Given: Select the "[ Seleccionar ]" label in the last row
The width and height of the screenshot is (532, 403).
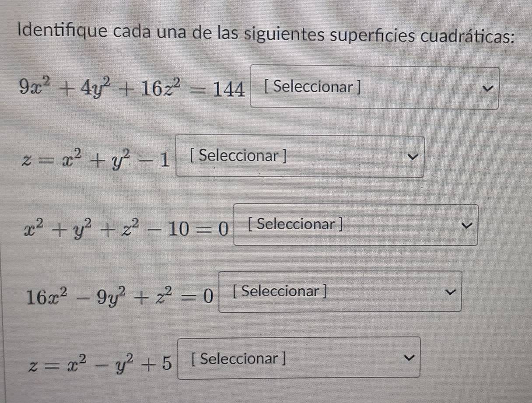Looking at the screenshot, I should click(238, 359).
